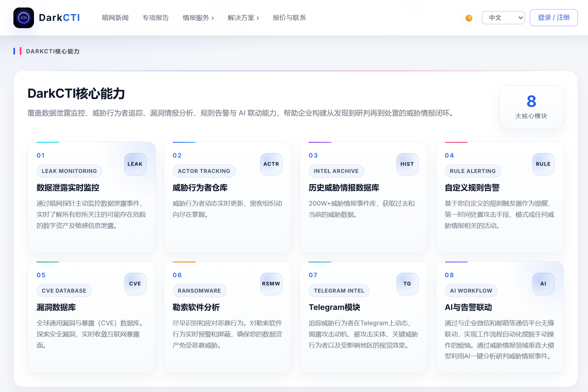Select the LEAK badge on data leak card
The height and width of the screenshot is (392, 588).
click(x=135, y=164)
